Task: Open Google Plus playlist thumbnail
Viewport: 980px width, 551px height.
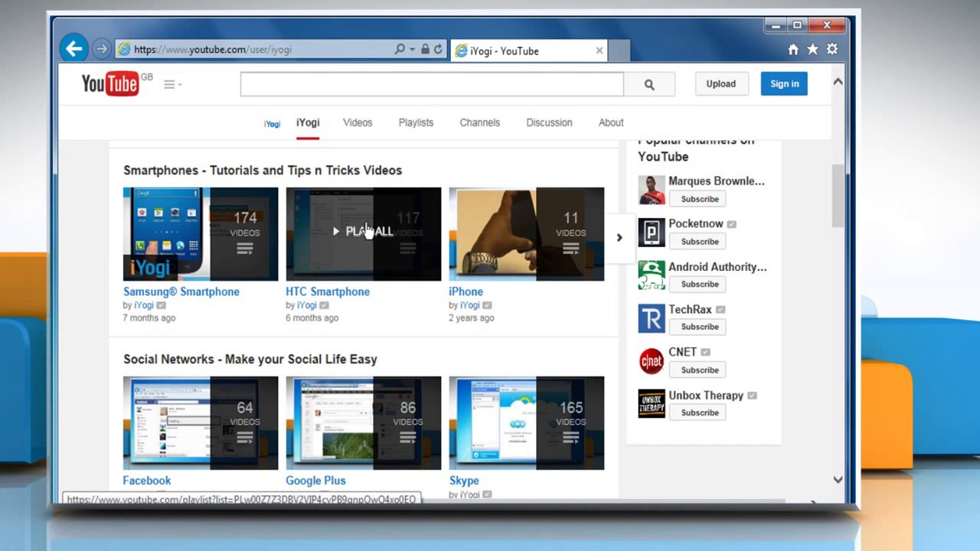Action: (x=364, y=423)
